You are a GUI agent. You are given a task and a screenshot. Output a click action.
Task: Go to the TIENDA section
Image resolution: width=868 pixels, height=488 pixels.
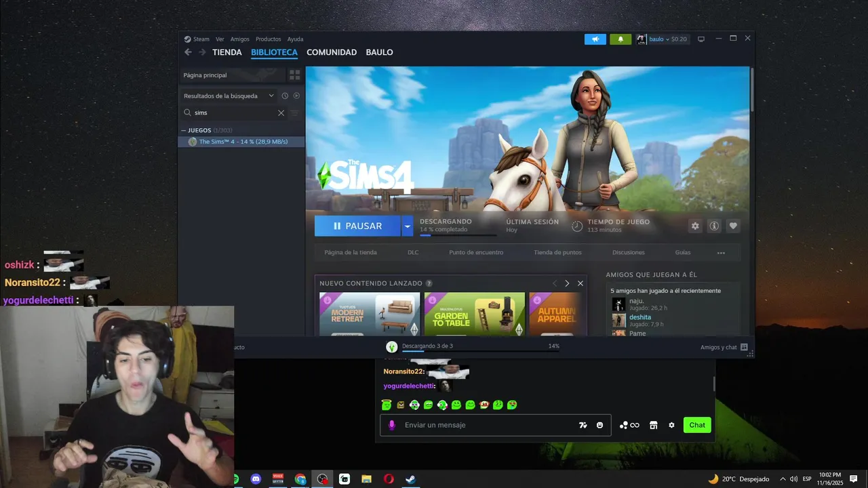(226, 52)
